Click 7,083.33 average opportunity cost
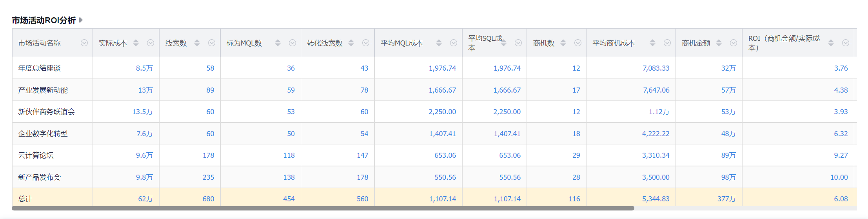This screenshot has width=868, height=219. tap(656, 68)
